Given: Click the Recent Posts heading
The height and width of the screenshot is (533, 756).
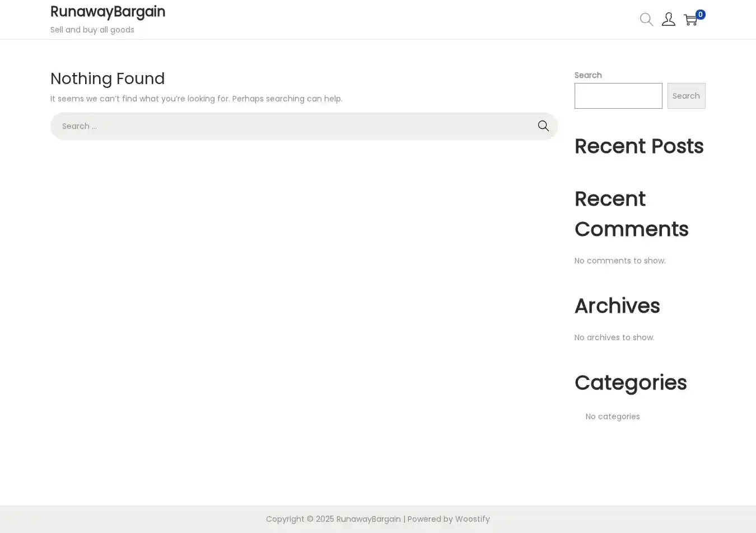Looking at the screenshot, I should click(x=638, y=146).
